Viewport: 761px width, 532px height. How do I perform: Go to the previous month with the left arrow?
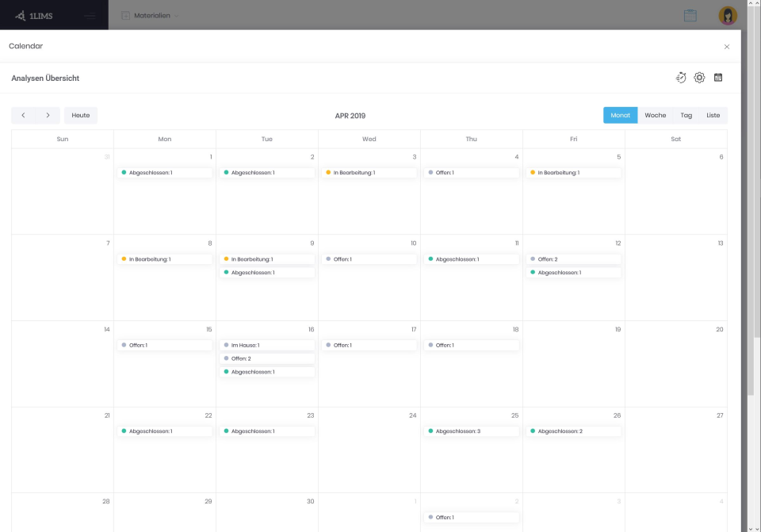(23, 115)
